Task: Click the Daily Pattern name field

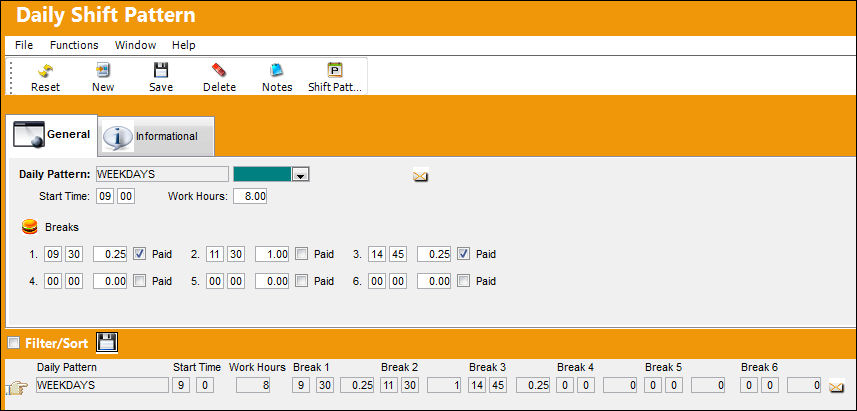Action: 162,174
